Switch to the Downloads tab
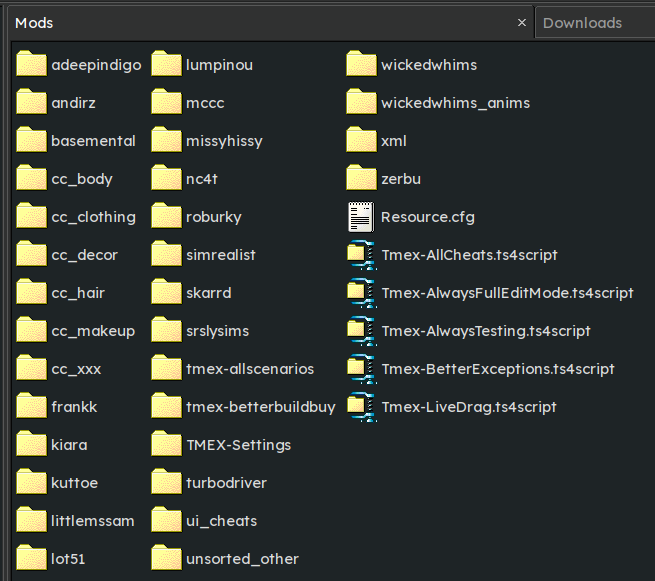The height and width of the screenshot is (581, 655). pyautogui.click(x=595, y=23)
